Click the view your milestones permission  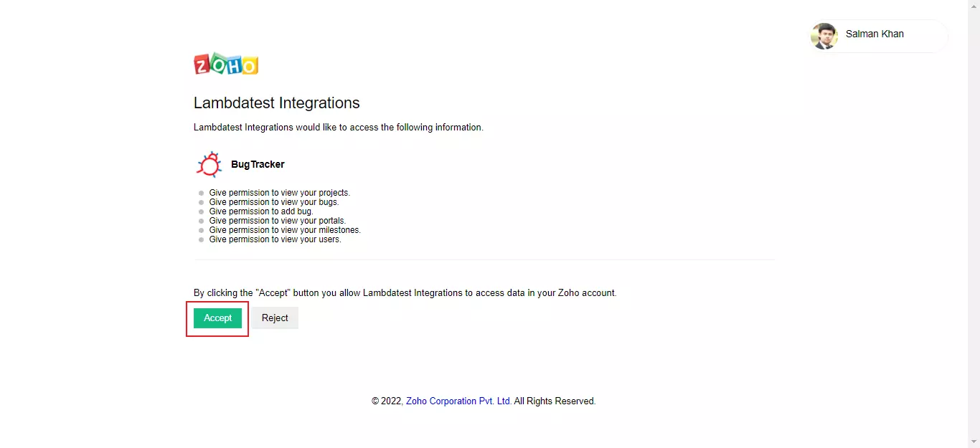[x=284, y=230]
